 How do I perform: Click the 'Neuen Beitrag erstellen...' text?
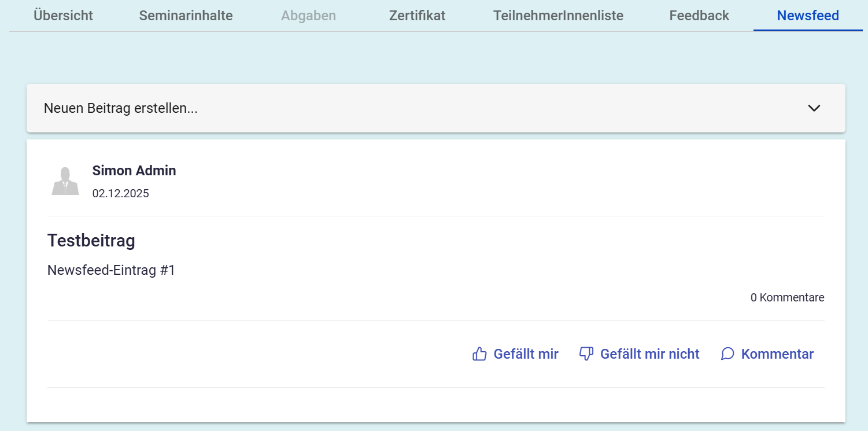click(x=121, y=108)
